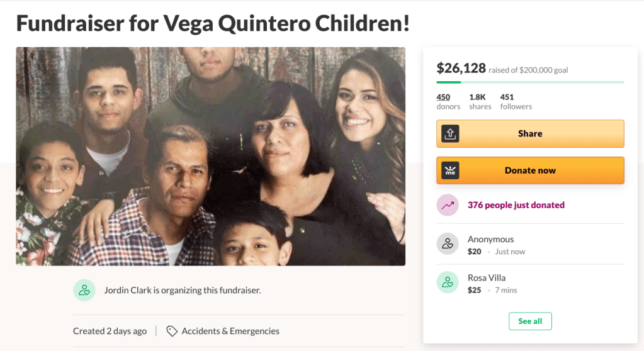The image size is (644, 351).
Task: Select the Anonymous $20 donation entry
Action: pos(496,245)
